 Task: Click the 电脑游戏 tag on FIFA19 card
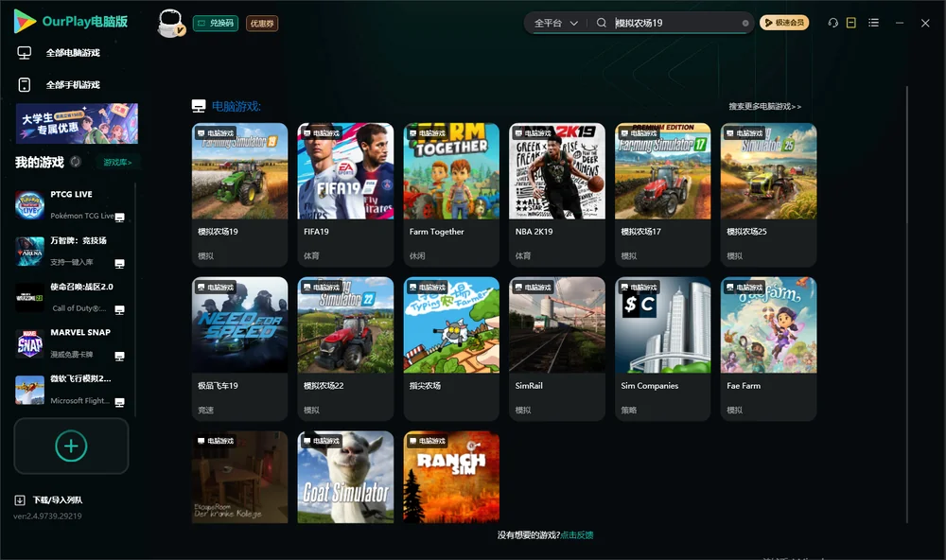pos(322,132)
